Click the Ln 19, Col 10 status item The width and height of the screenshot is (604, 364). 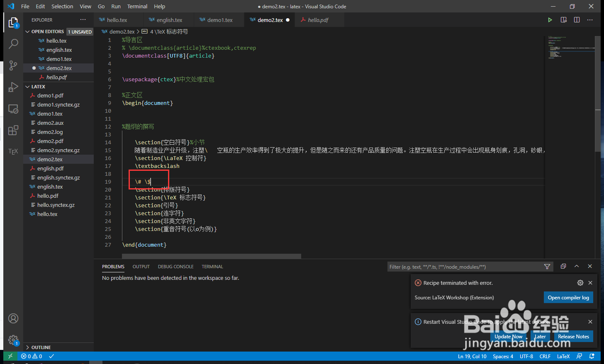coord(472,356)
